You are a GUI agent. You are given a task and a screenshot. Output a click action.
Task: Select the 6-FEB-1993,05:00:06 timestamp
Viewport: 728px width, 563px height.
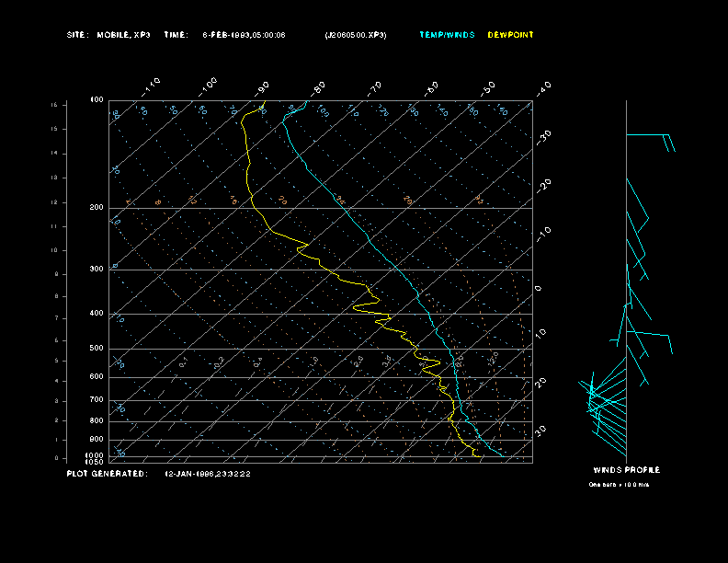point(245,35)
